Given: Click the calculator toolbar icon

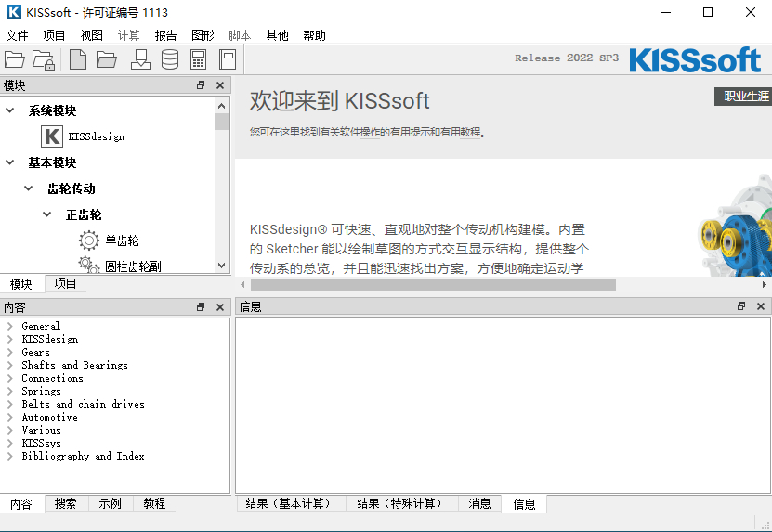Looking at the screenshot, I should [198, 59].
